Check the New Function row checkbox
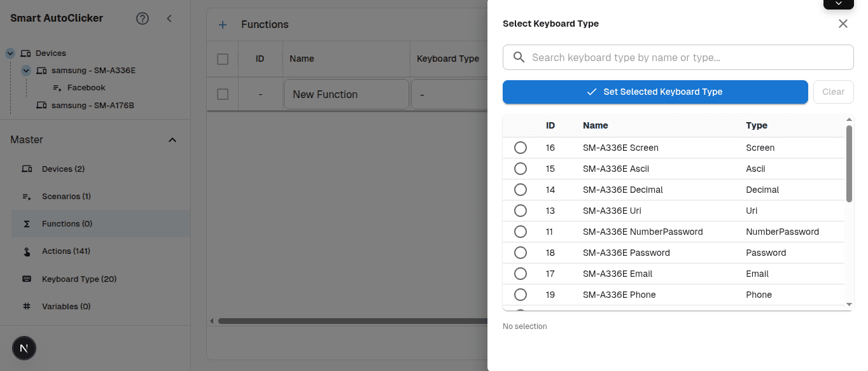Screen dimensions: 868x371 (x=222, y=94)
